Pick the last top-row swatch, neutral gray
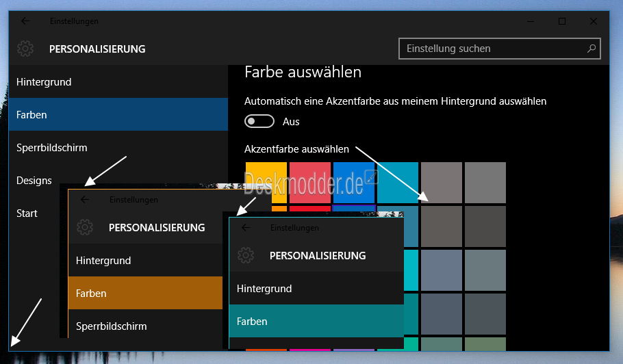This screenshot has width=623, height=364. pyautogui.click(x=485, y=183)
